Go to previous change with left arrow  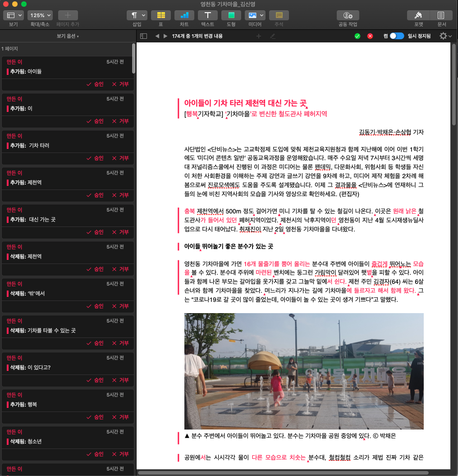tap(157, 36)
